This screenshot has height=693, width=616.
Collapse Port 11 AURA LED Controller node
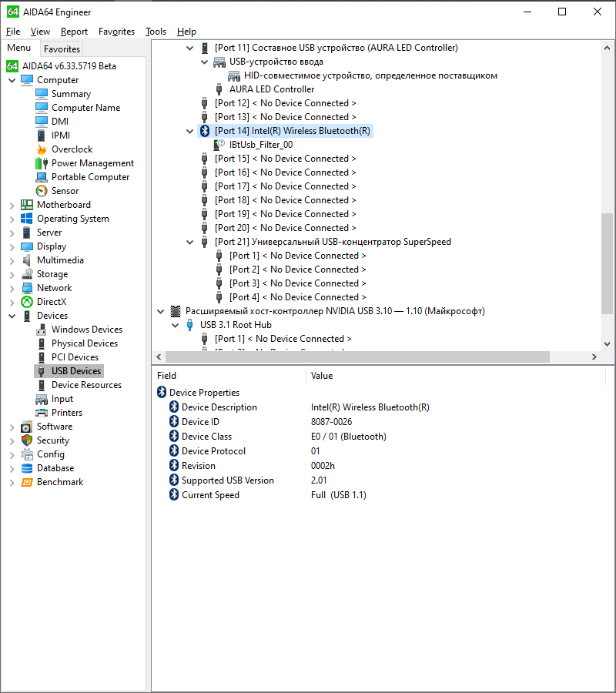pyautogui.click(x=190, y=49)
